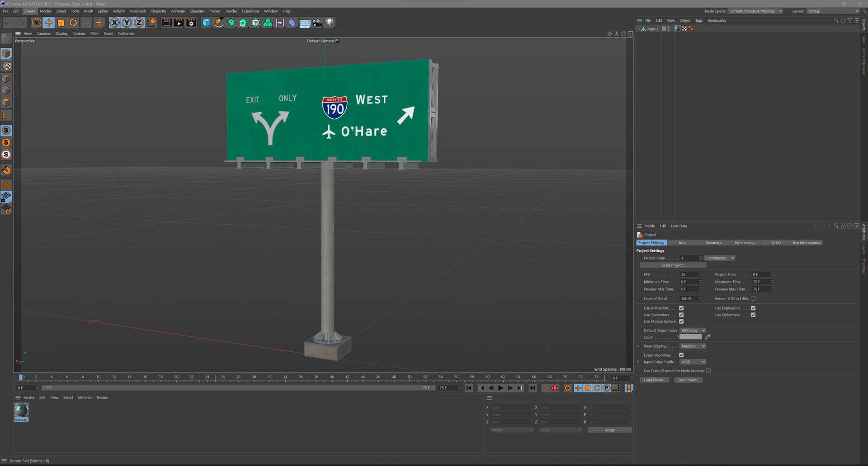The width and height of the screenshot is (868, 466).
Task: Enable Use Color Channel for Node Material
Action: click(708, 371)
